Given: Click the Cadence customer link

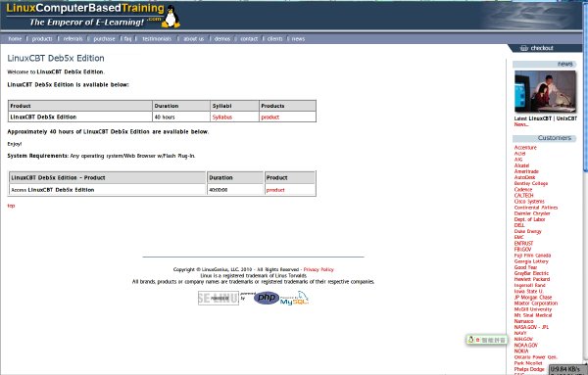Looking at the screenshot, I should point(523,190).
